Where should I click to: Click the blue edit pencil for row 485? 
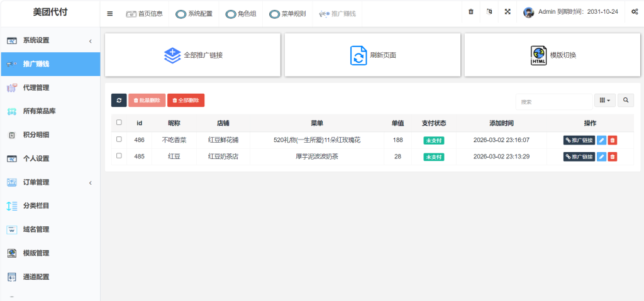coord(601,156)
